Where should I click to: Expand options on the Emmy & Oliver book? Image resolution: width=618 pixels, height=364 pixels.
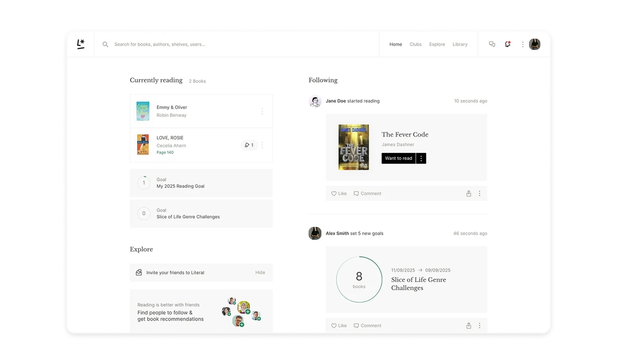[x=262, y=111]
